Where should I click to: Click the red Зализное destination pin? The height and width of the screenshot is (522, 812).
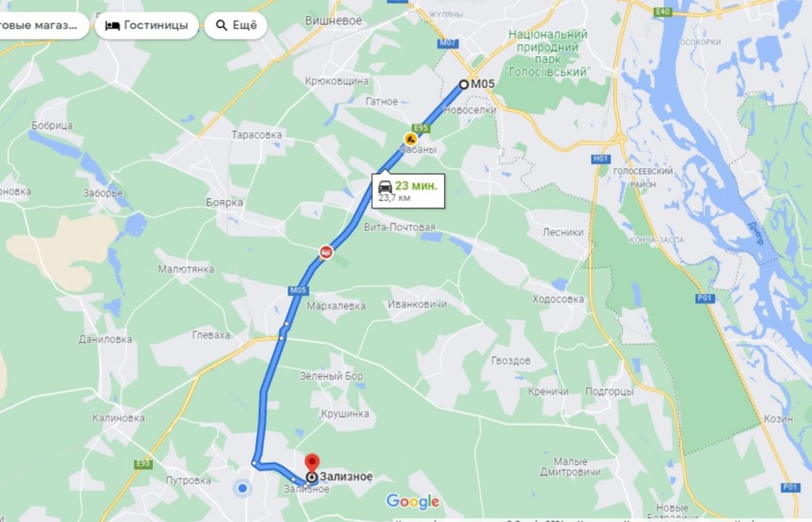[312, 463]
